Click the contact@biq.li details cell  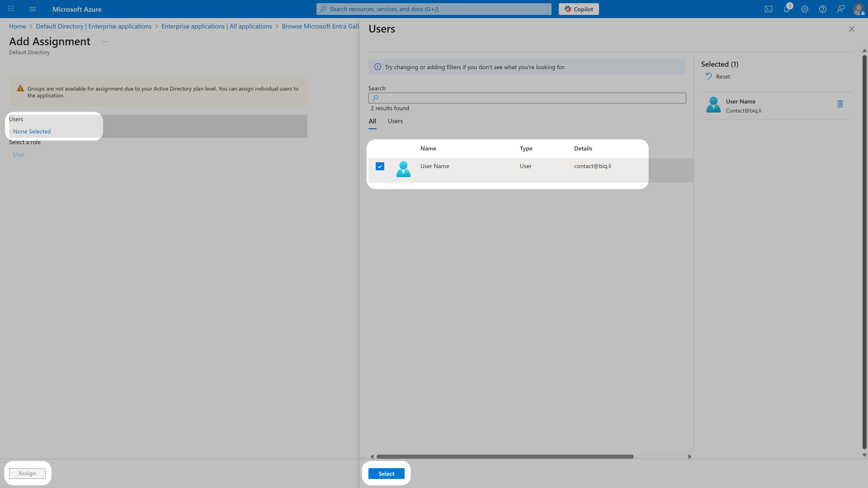pos(593,166)
